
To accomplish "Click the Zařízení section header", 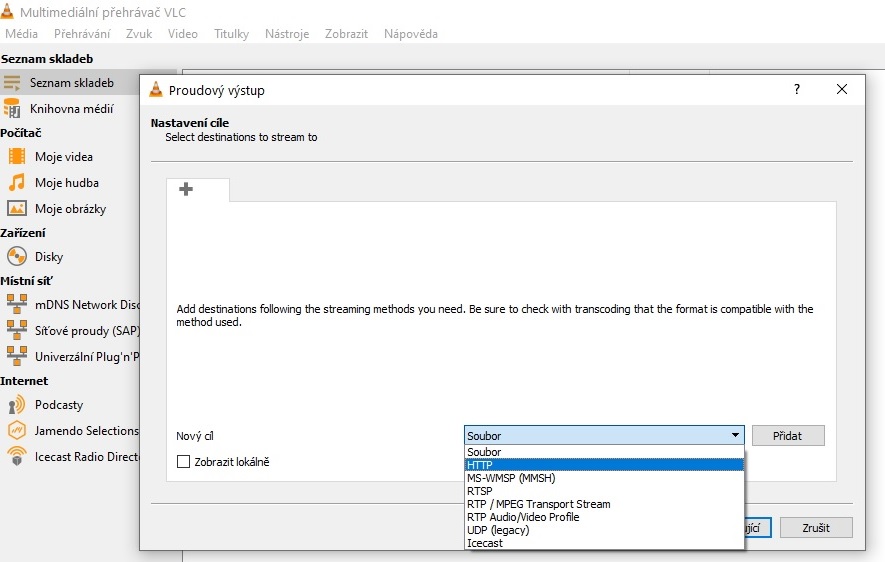I will [23, 232].
